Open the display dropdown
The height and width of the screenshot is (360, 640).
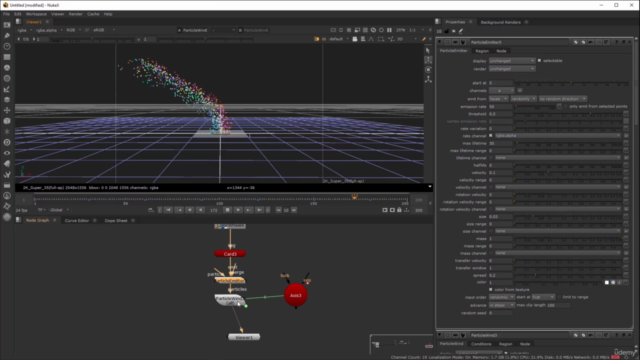pos(512,60)
